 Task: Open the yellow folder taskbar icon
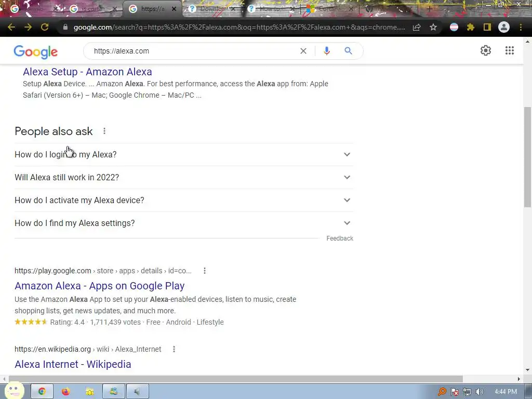(x=89, y=392)
